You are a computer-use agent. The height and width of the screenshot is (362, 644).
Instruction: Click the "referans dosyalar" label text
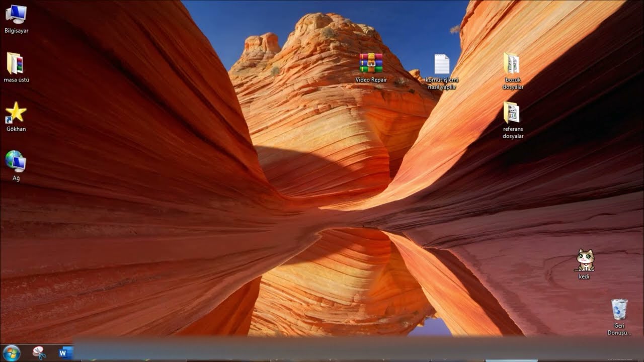coord(513,133)
